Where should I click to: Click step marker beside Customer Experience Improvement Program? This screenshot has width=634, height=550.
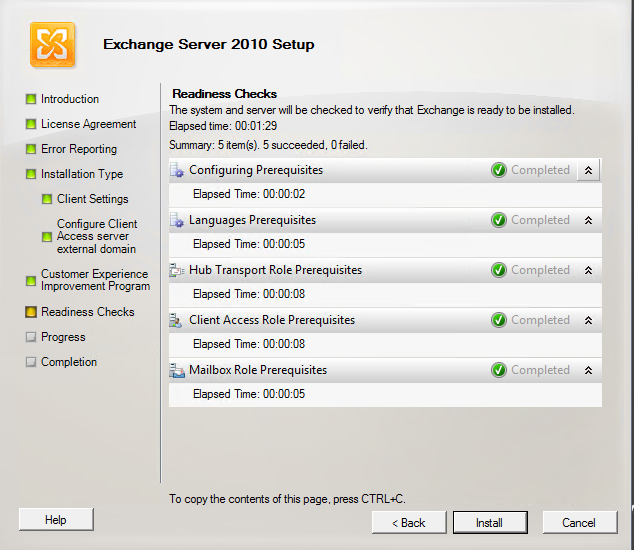click(x=31, y=281)
